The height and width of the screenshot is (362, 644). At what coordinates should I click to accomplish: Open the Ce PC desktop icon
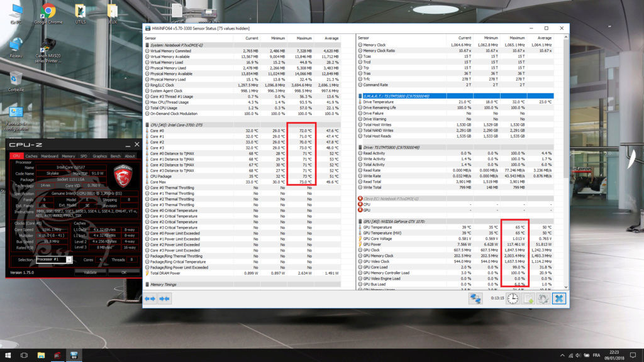pyautogui.click(x=16, y=14)
